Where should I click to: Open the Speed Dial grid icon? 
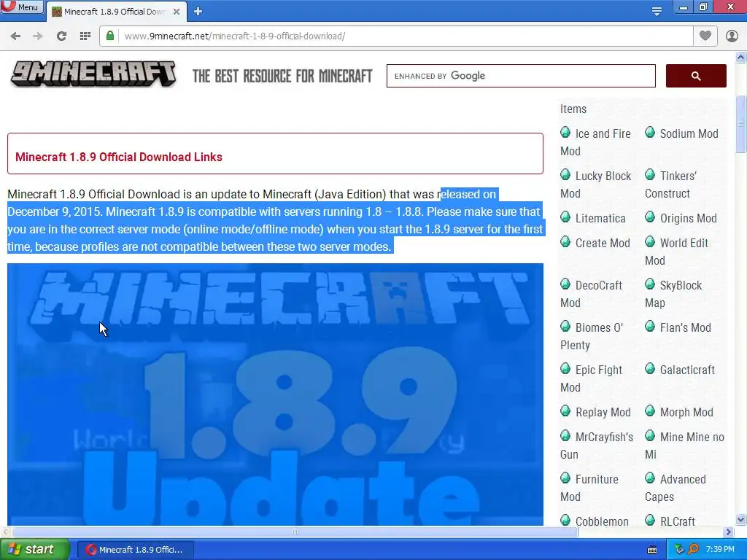click(x=85, y=36)
